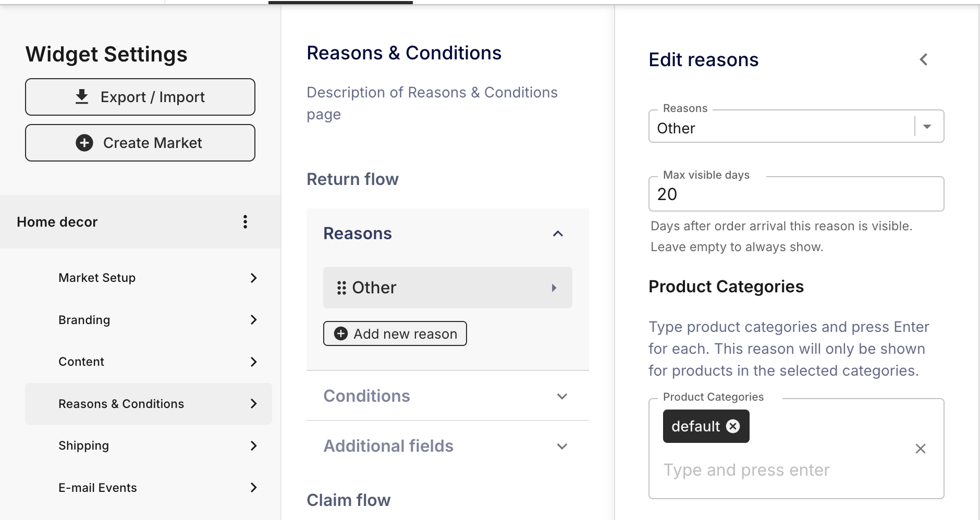Click the Type and press enter field
Image resolution: width=980 pixels, height=520 pixels.
[782, 470]
